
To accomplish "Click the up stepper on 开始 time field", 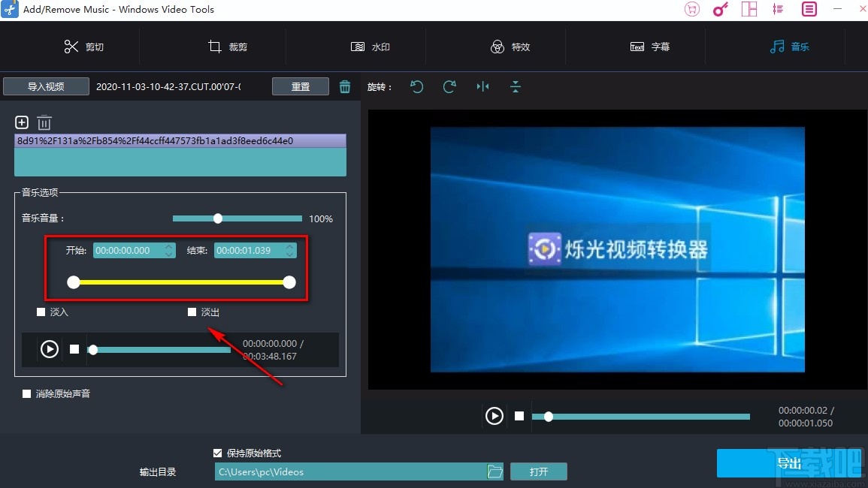I will click(169, 247).
